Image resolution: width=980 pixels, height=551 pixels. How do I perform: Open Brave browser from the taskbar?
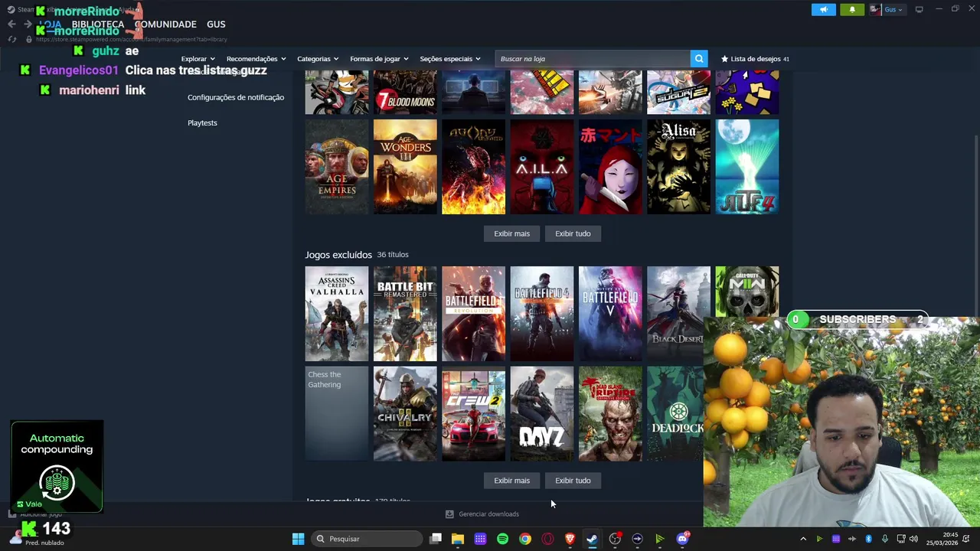point(570,539)
